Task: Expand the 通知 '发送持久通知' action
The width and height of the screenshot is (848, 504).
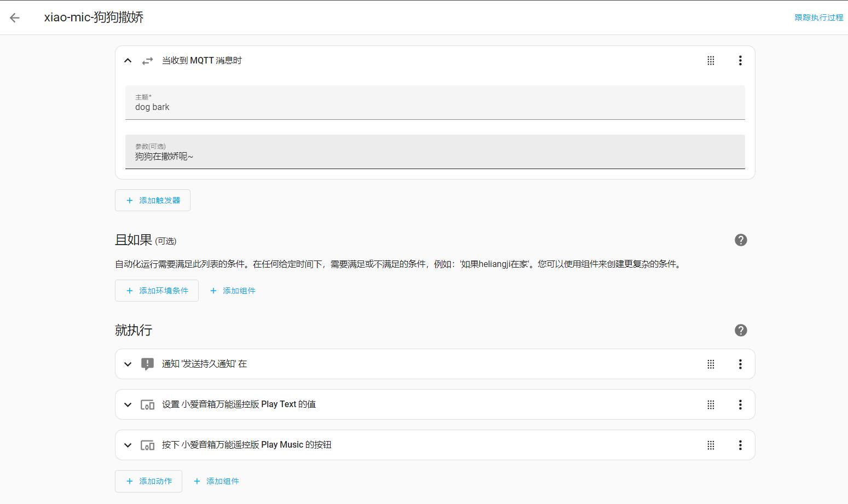Action: [x=128, y=364]
